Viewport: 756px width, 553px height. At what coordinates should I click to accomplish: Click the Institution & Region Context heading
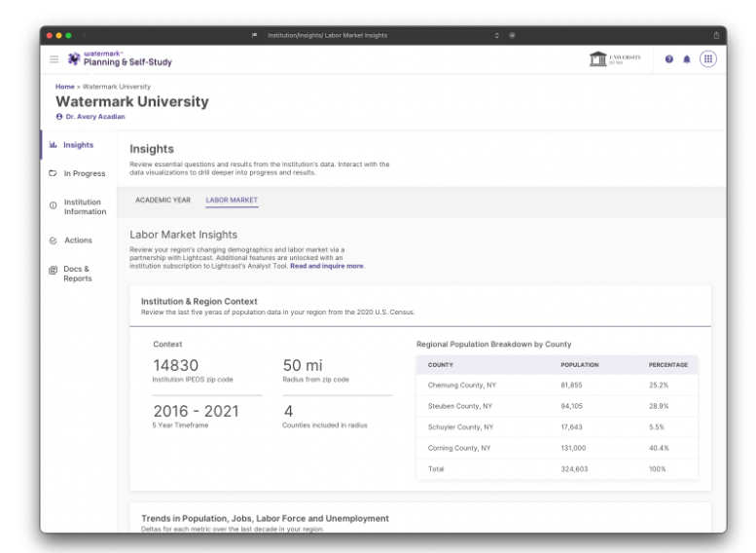(x=199, y=301)
